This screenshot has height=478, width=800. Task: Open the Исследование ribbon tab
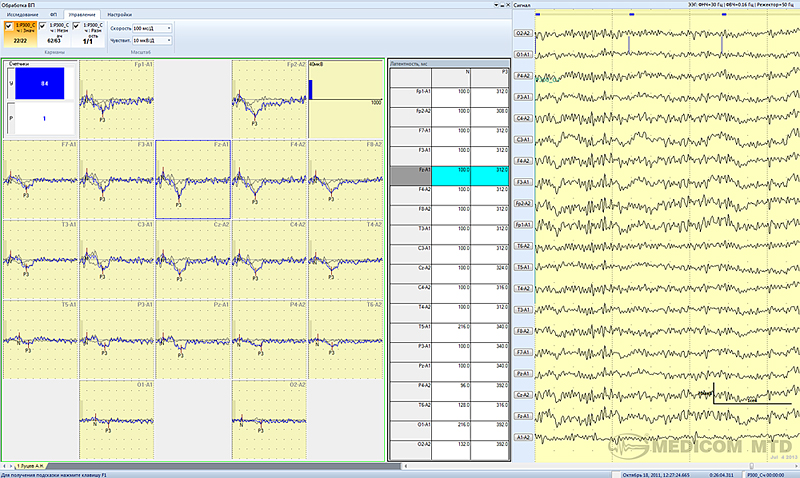click(22, 15)
